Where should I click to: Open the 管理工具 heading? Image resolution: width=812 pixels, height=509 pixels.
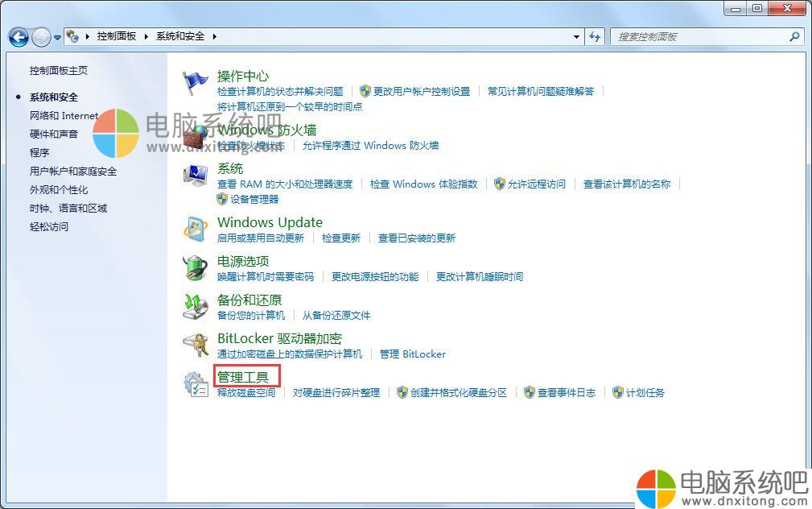coord(243,377)
